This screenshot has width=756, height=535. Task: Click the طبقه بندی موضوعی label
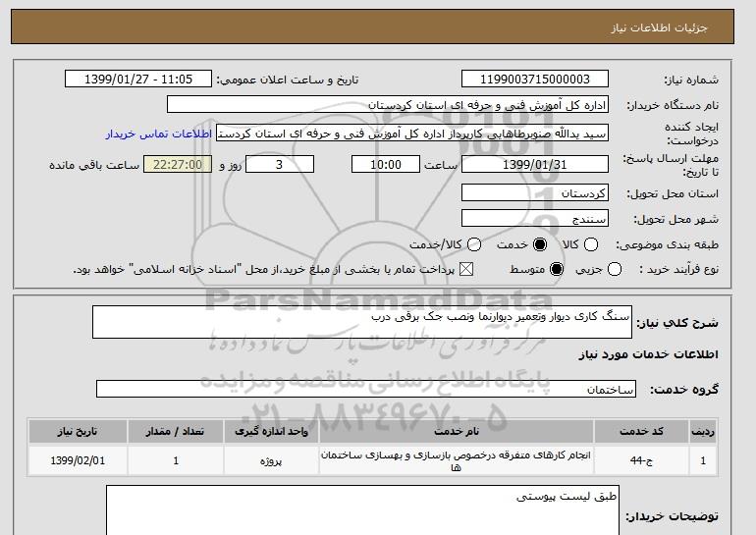667,244
